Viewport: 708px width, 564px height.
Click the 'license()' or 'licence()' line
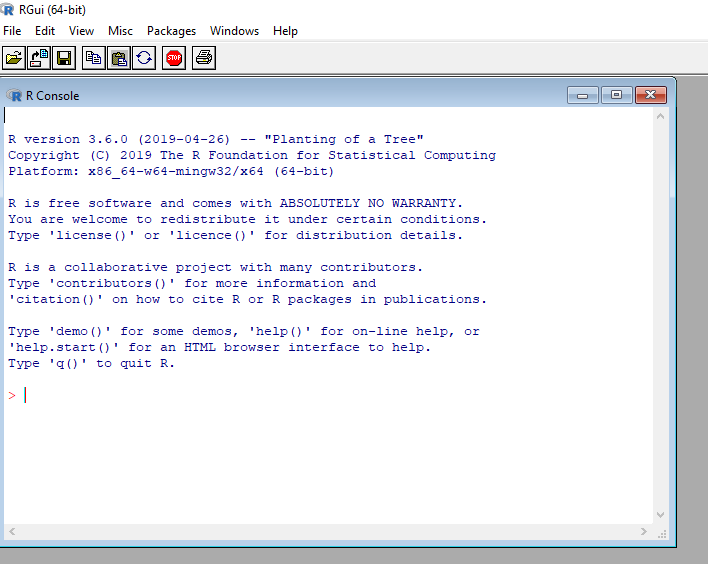[x=235, y=235]
